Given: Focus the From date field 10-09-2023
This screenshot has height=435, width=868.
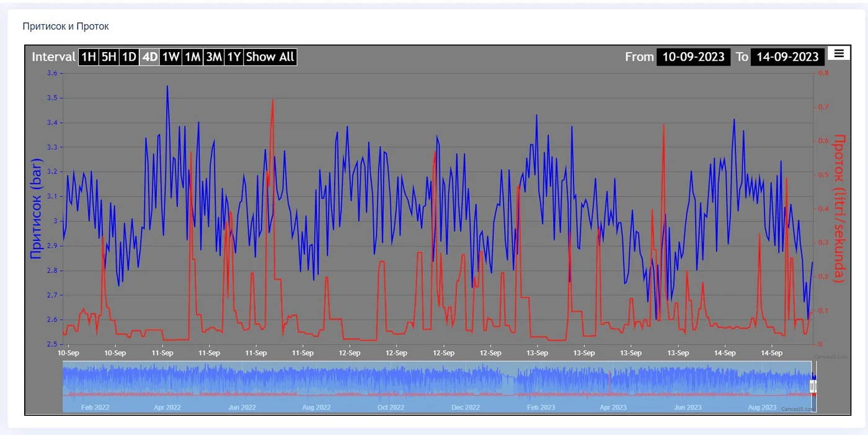Looking at the screenshot, I should tap(694, 57).
